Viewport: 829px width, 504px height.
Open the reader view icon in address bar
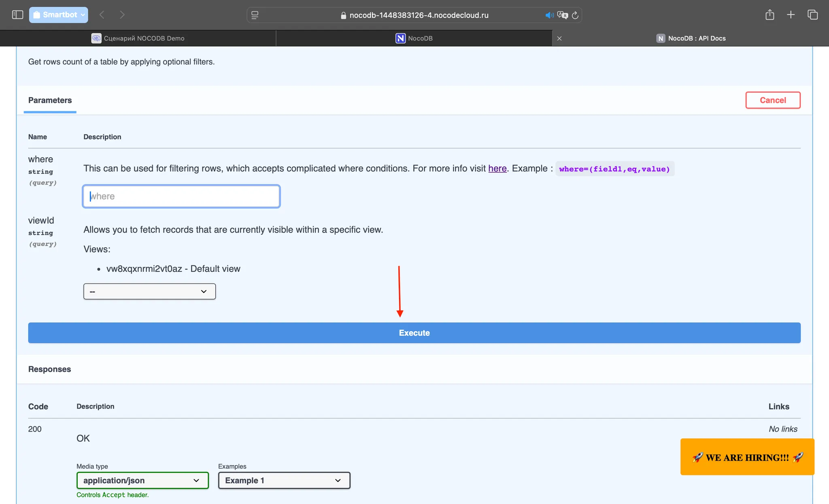255,15
